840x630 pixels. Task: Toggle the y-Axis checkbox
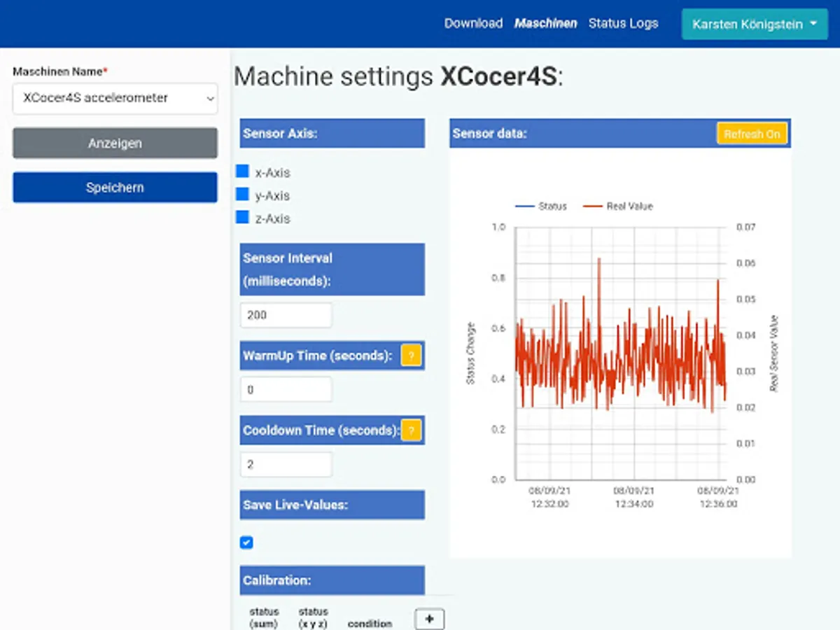click(x=243, y=195)
